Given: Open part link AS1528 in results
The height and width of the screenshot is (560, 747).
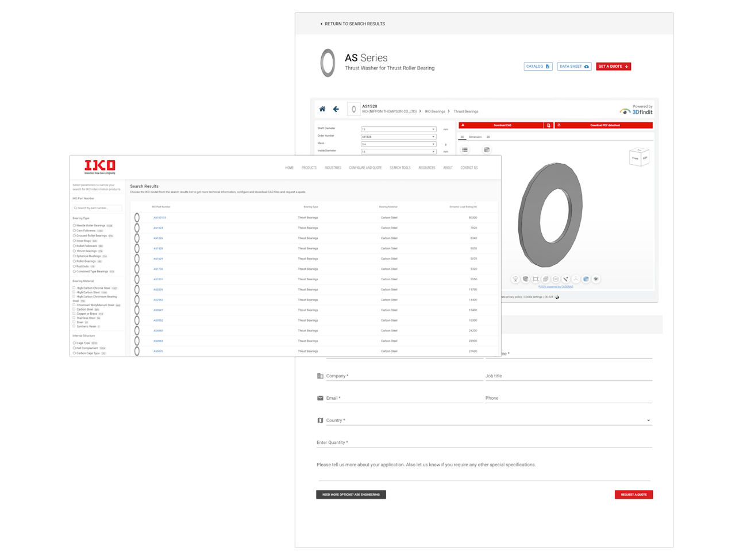Looking at the screenshot, I should click(x=158, y=249).
